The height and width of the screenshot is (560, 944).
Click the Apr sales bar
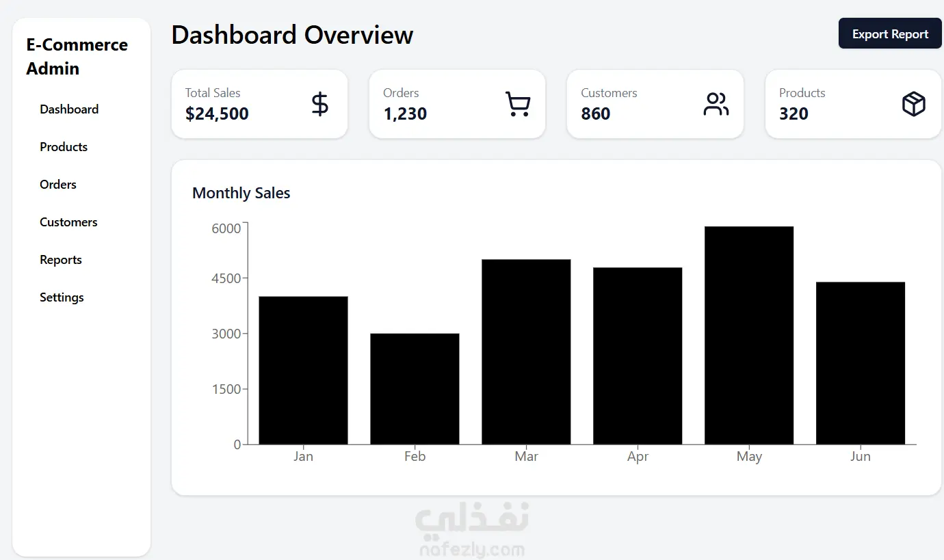point(638,356)
